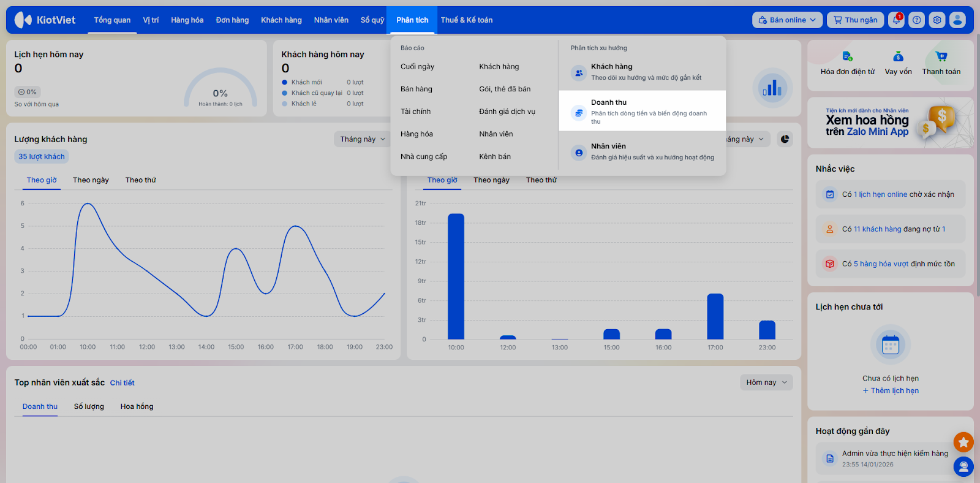Click the help question mark icon
The height and width of the screenshot is (483, 980).
tap(916, 20)
